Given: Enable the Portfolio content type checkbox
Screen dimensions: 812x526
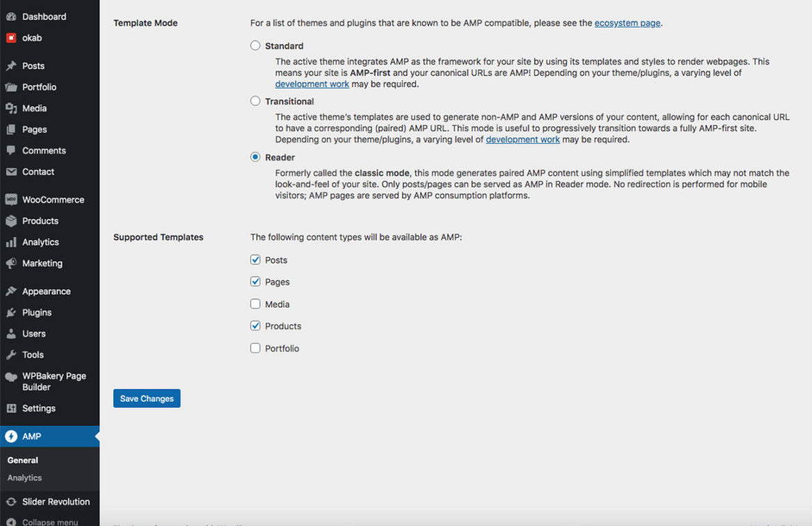Looking at the screenshot, I should click(255, 348).
